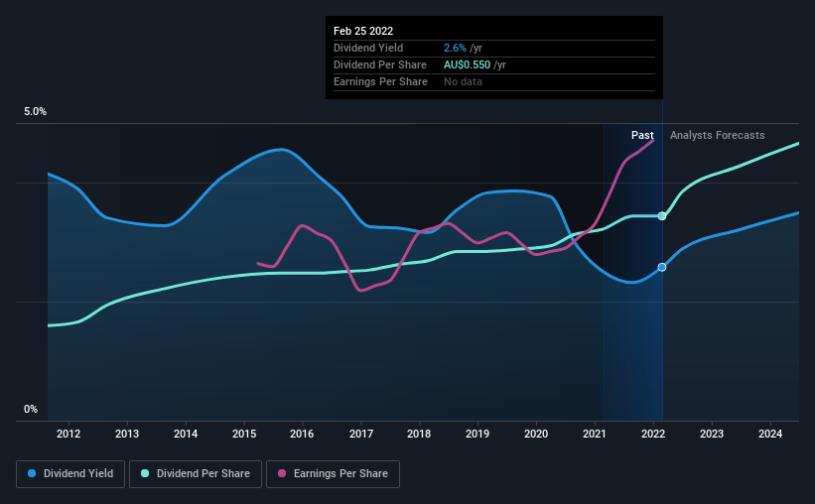This screenshot has height=504, width=815.
Task: Click the blue Dividend Yield legend dot
Action: 32,473
